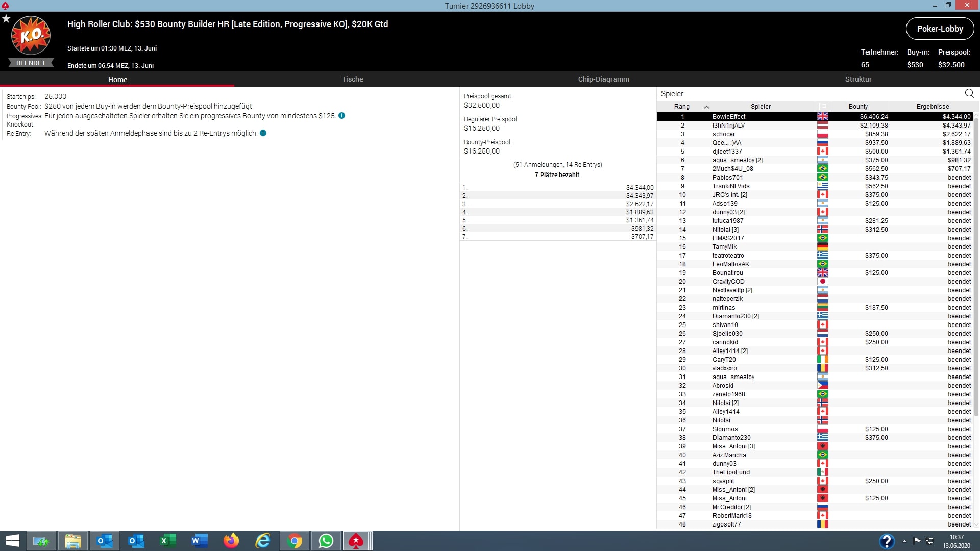This screenshot has height=551, width=980.
Task: Switch to the Tische tab
Action: pyautogui.click(x=352, y=79)
